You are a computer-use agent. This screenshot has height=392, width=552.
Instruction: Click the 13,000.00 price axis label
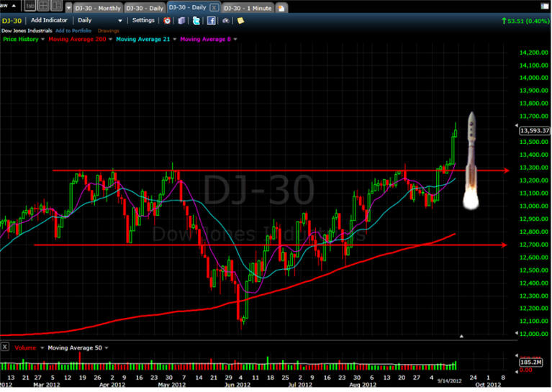(x=534, y=206)
